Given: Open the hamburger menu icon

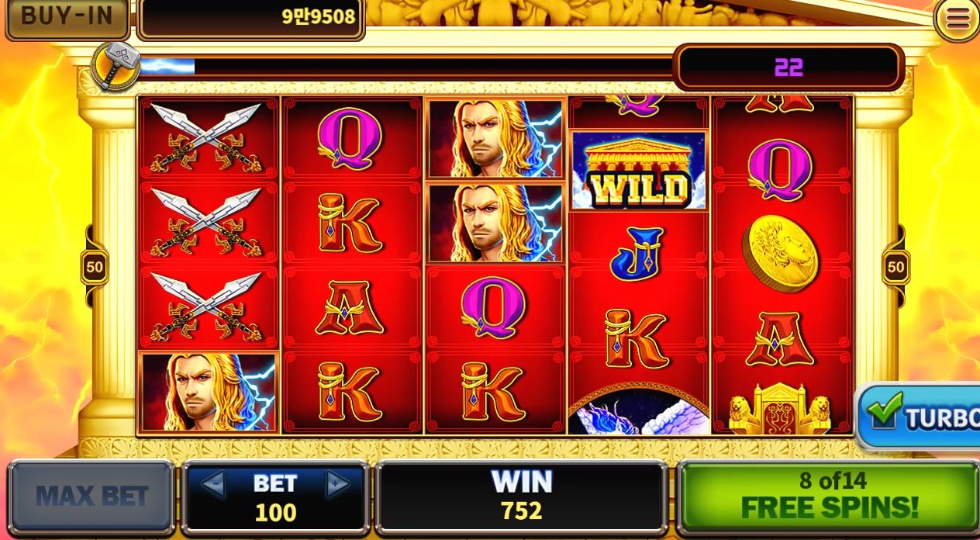Looking at the screenshot, I should 957,19.
